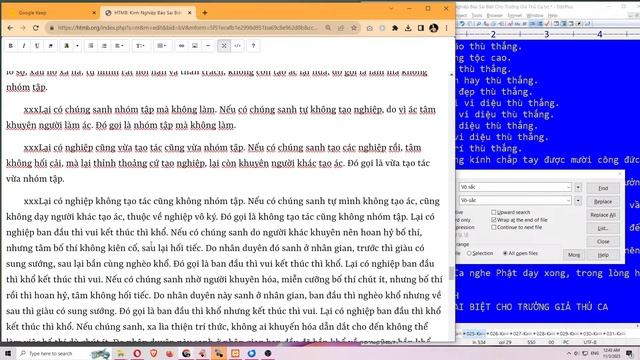The width and height of the screenshot is (640, 360).
Task: Open the browser three-dot menu
Action: pyautogui.click(x=447, y=28)
